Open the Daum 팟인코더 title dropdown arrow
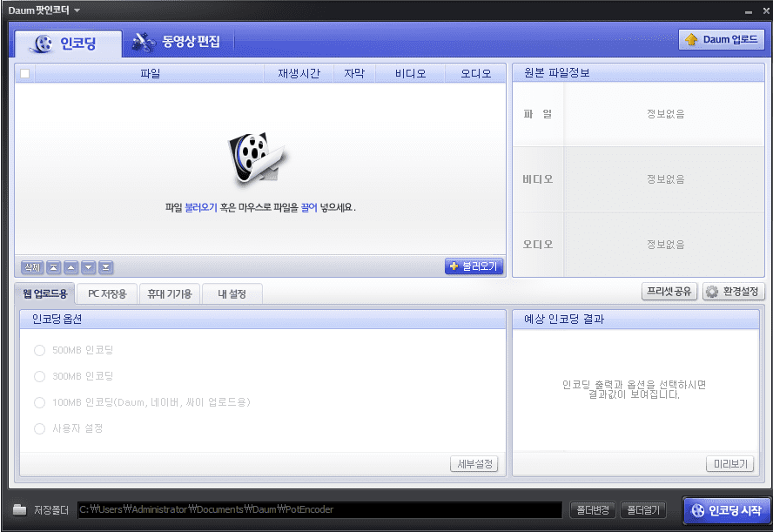The height and width of the screenshot is (532, 773). click(x=77, y=10)
